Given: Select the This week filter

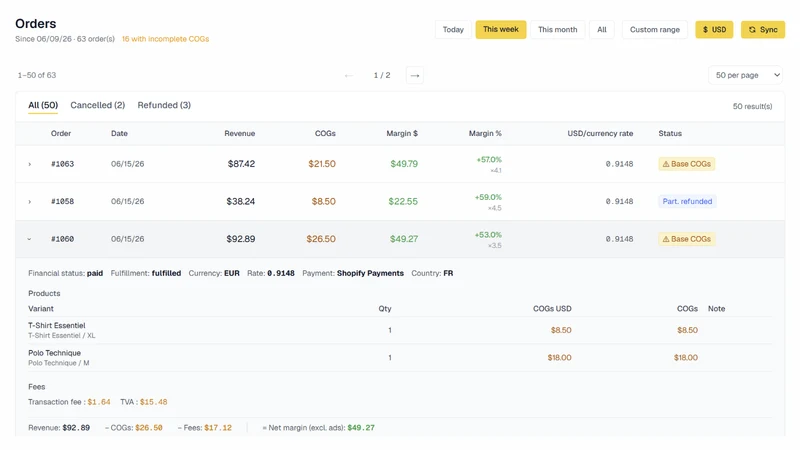Looking at the screenshot, I should pyautogui.click(x=501, y=30).
